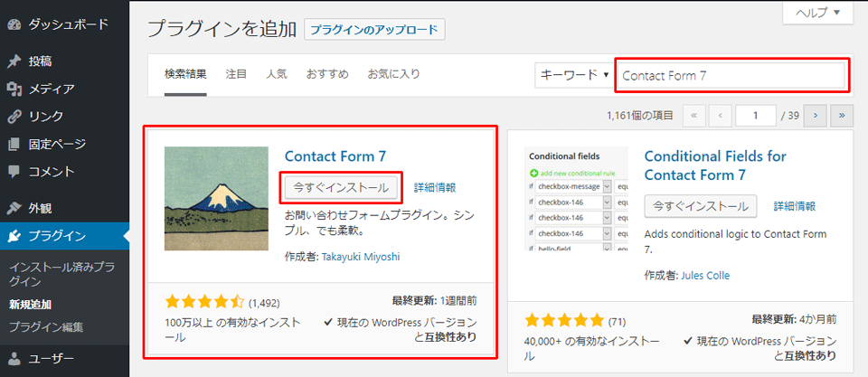Open 詳細情報 for Contact Form 7
868x377 pixels.
click(435, 188)
